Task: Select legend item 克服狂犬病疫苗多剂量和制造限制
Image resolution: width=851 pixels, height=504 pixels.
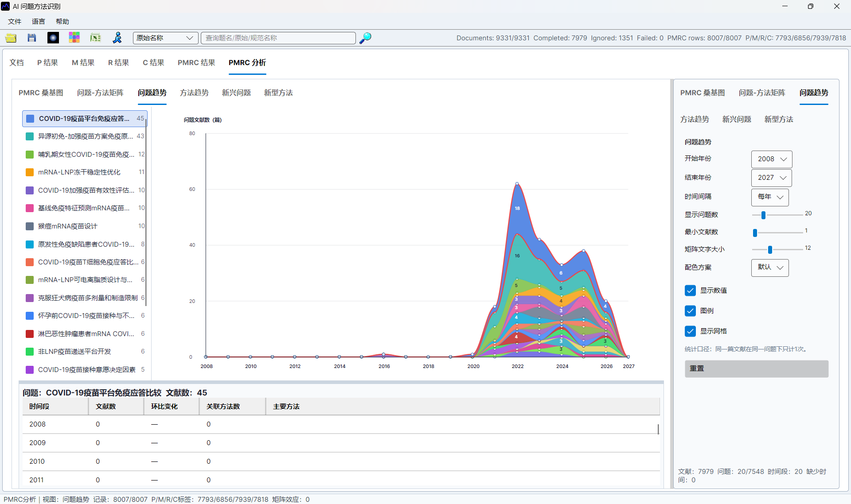Action: 85,298
